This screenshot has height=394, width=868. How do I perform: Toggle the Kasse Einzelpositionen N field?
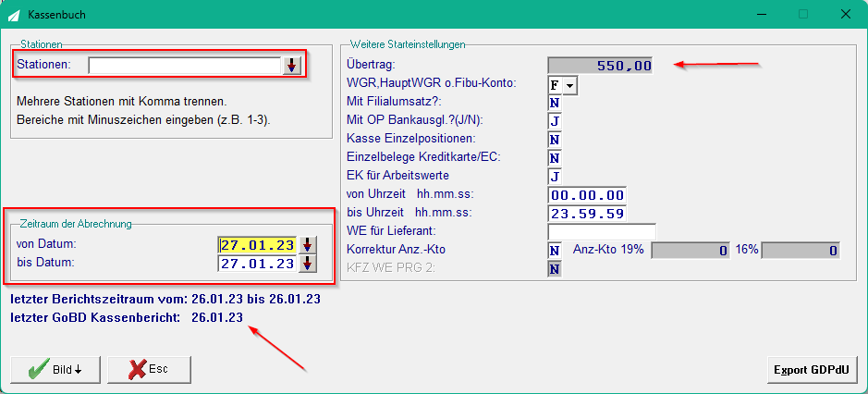pos(555,140)
